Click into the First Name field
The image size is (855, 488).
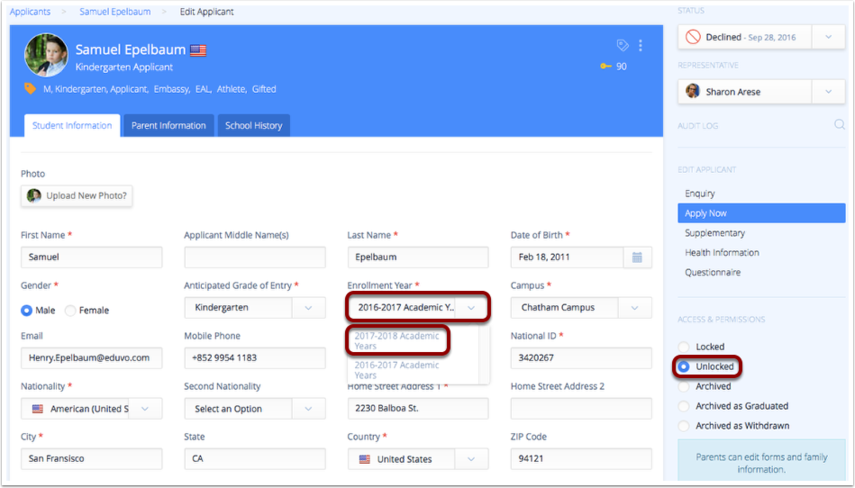(91, 257)
